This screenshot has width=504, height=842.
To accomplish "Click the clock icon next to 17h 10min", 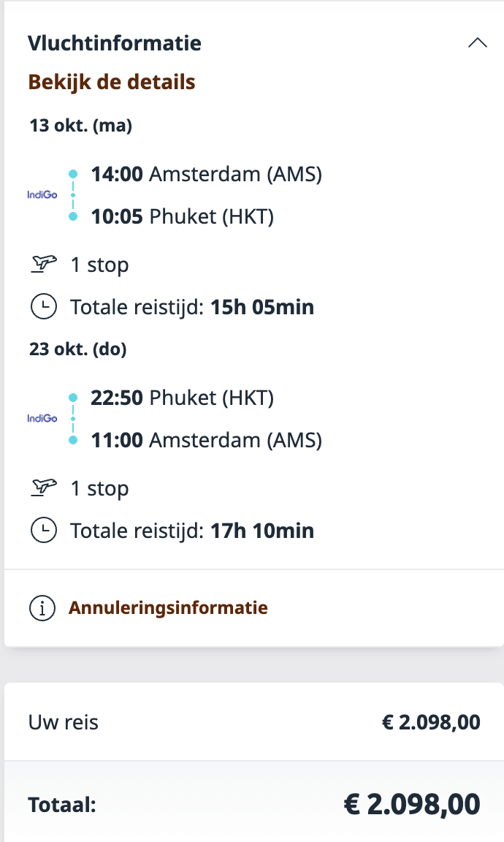I will point(43,531).
